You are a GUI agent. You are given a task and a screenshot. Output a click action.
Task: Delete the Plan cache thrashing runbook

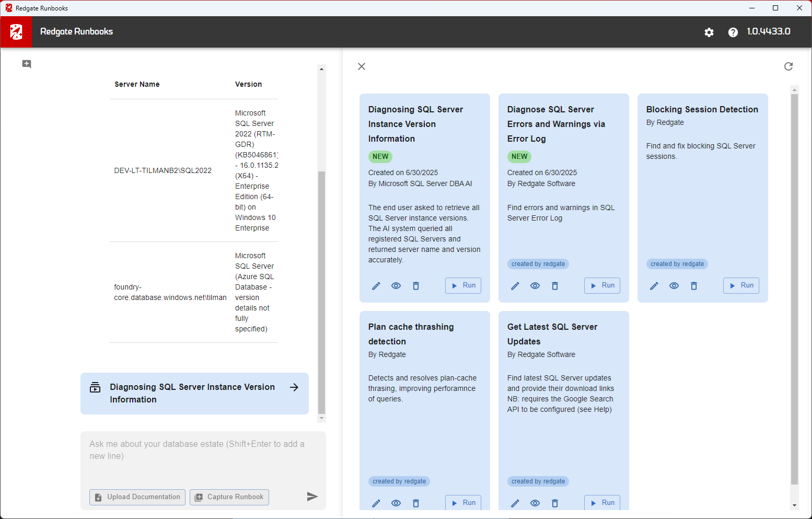(x=416, y=503)
